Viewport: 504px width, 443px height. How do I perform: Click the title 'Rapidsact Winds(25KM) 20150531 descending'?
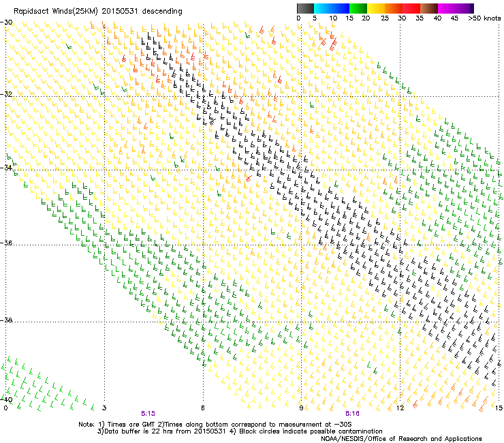point(98,12)
